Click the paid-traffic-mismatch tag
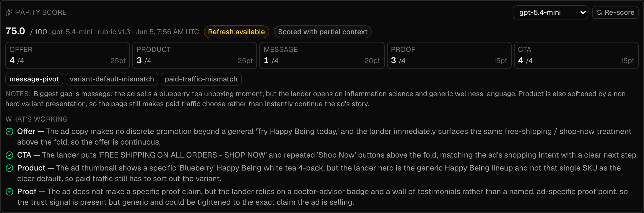 [x=201, y=79]
